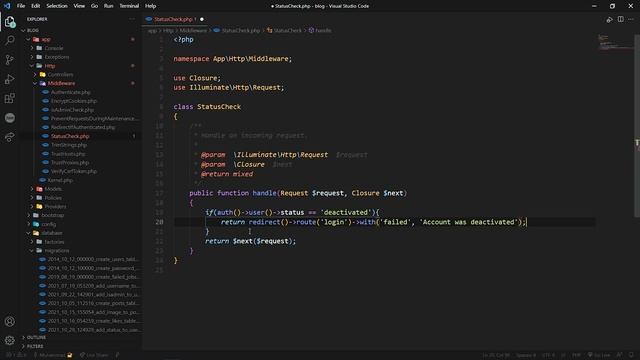The width and height of the screenshot is (640, 360).
Task: Click the Go Live button in status bar
Action: pos(599,355)
